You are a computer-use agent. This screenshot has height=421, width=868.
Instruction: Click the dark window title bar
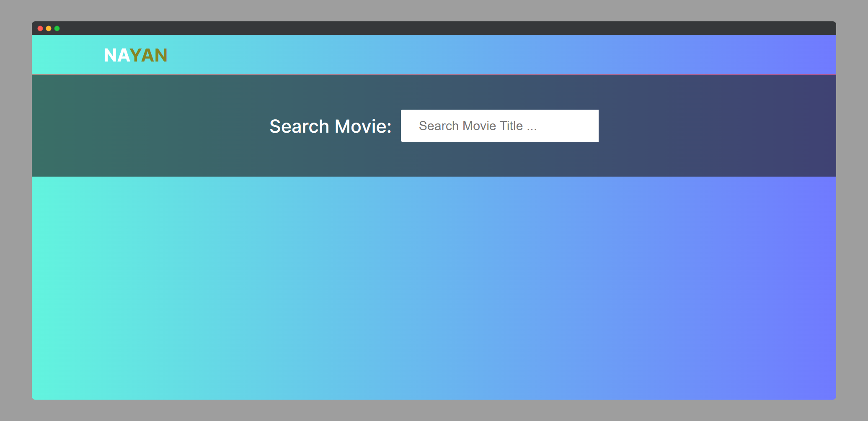(419, 28)
